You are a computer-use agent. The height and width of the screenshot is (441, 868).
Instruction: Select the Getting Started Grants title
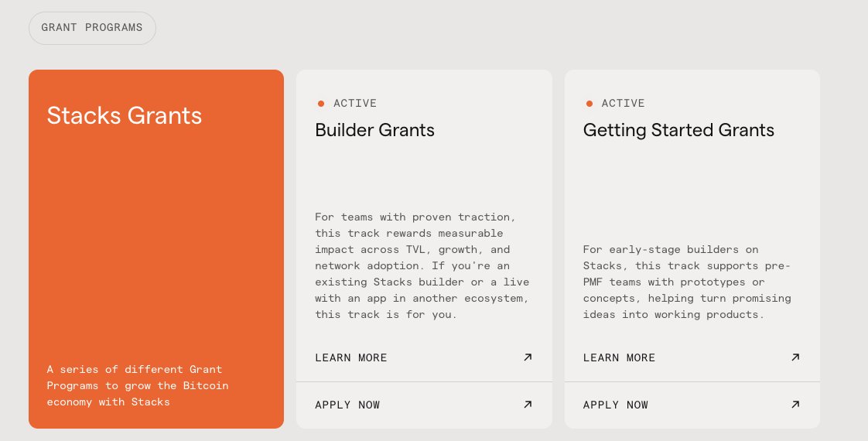point(678,130)
